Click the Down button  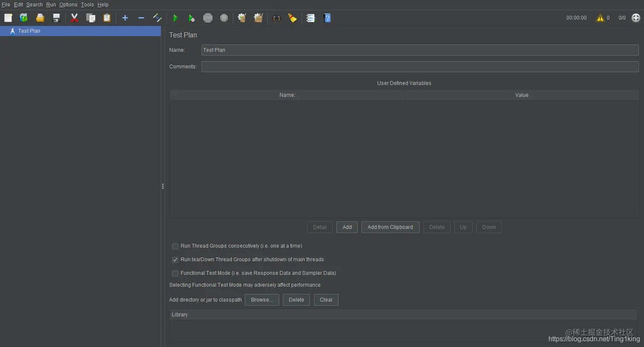pos(489,227)
